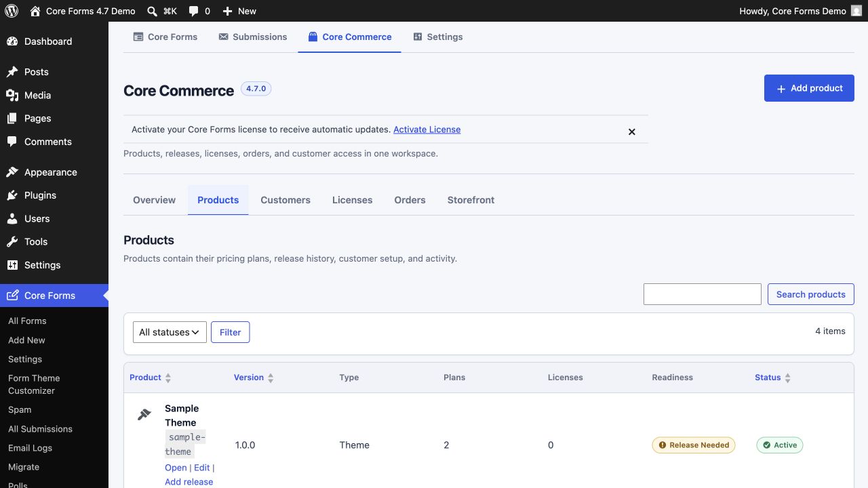The width and height of the screenshot is (868, 488).
Task: Click the 1.0.0 version cell
Action: click(x=245, y=445)
